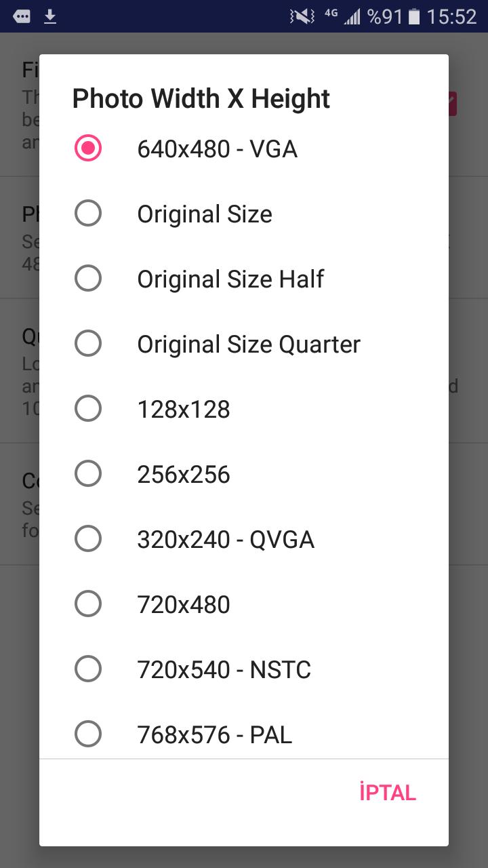
Task: Tap the message notification icon in status bar
Action: pos(22,16)
